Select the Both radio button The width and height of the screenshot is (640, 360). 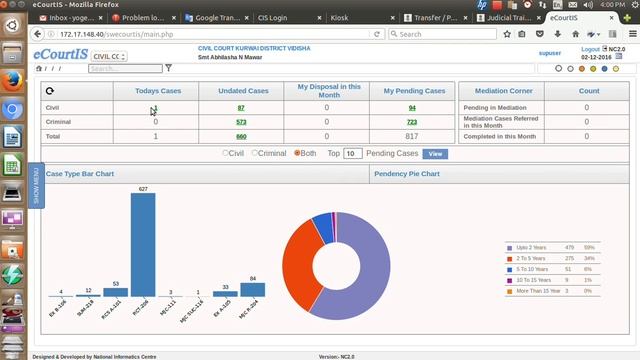(297, 153)
